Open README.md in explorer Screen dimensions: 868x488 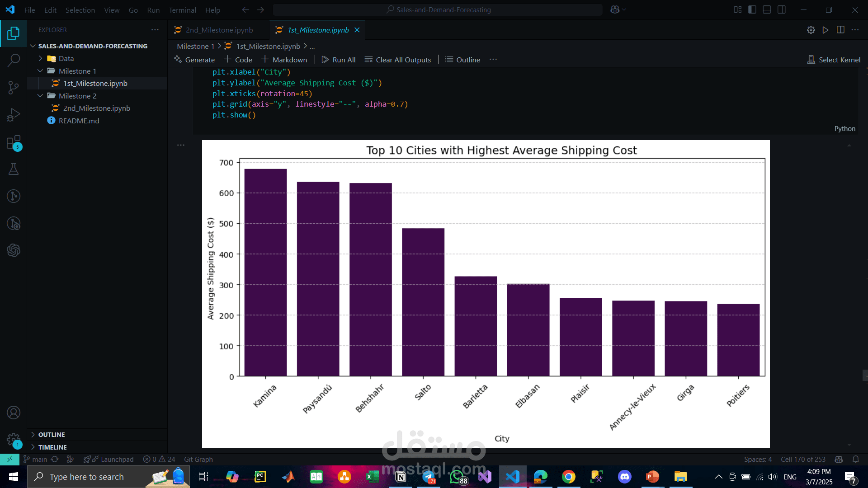point(79,121)
